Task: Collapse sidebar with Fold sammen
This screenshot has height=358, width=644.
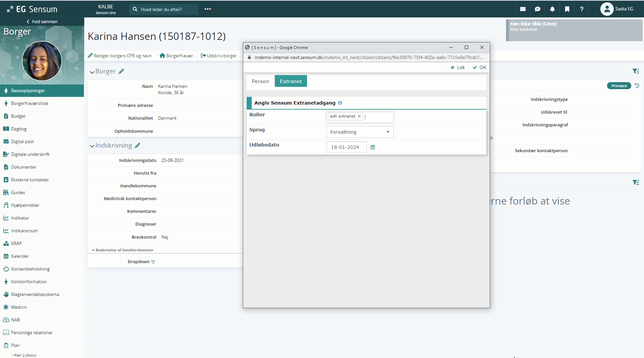Action: [x=42, y=21]
